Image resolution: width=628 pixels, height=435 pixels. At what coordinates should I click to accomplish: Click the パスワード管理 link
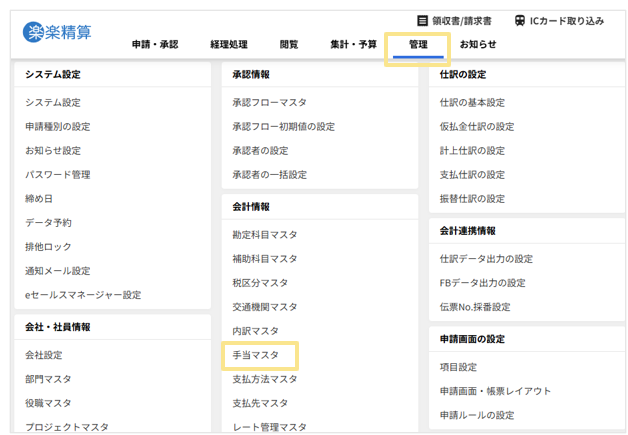tap(58, 175)
